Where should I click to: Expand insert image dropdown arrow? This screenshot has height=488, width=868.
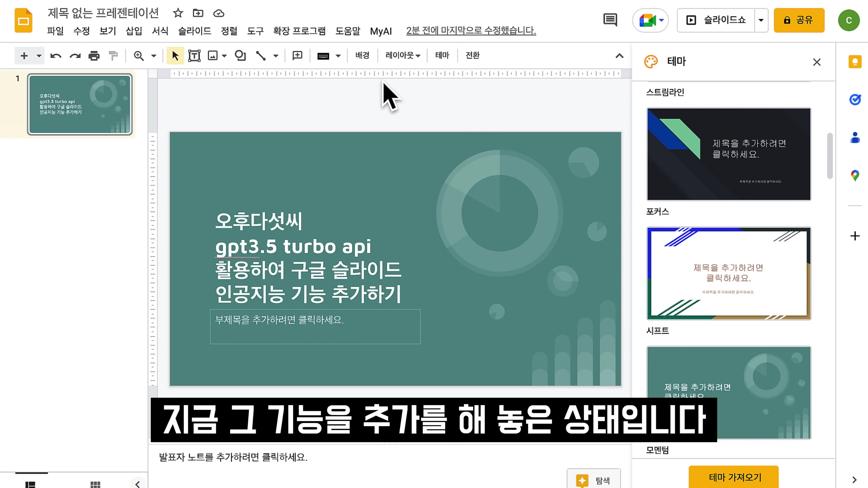coord(224,56)
